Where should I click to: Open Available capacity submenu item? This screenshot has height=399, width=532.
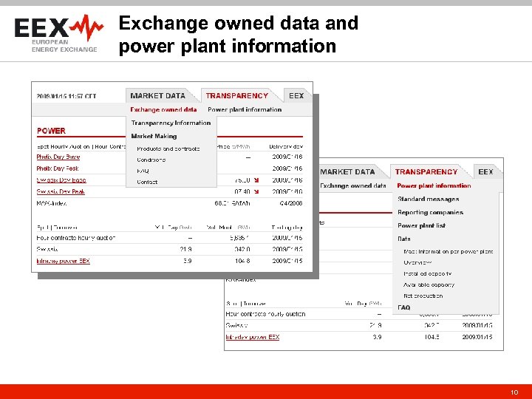tap(429, 284)
